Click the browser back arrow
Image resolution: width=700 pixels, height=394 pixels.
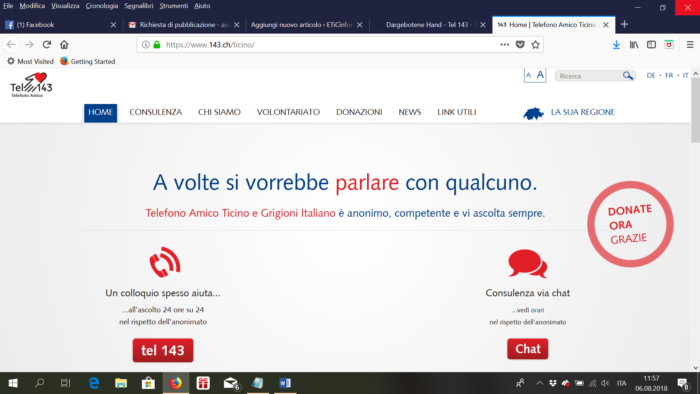click(x=11, y=45)
